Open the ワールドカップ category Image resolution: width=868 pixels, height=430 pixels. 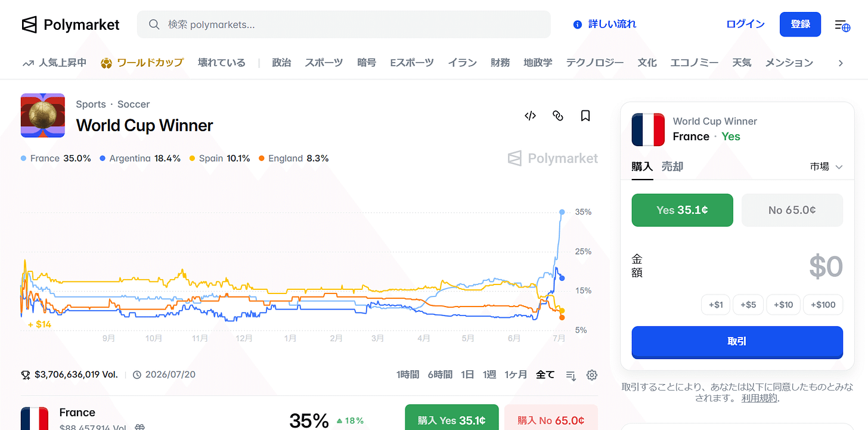pos(142,63)
